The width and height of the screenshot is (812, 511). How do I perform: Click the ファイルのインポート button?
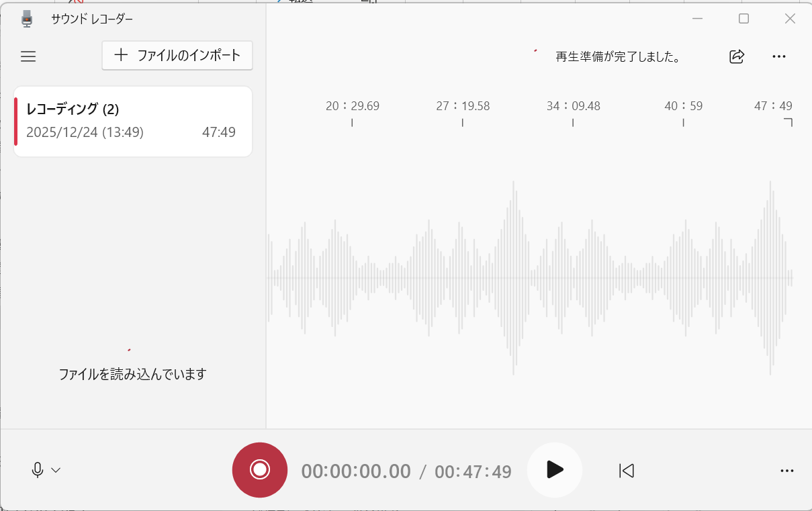point(177,55)
